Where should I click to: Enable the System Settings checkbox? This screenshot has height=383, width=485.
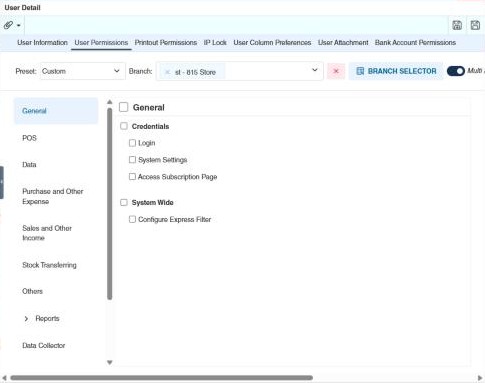click(132, 160)
